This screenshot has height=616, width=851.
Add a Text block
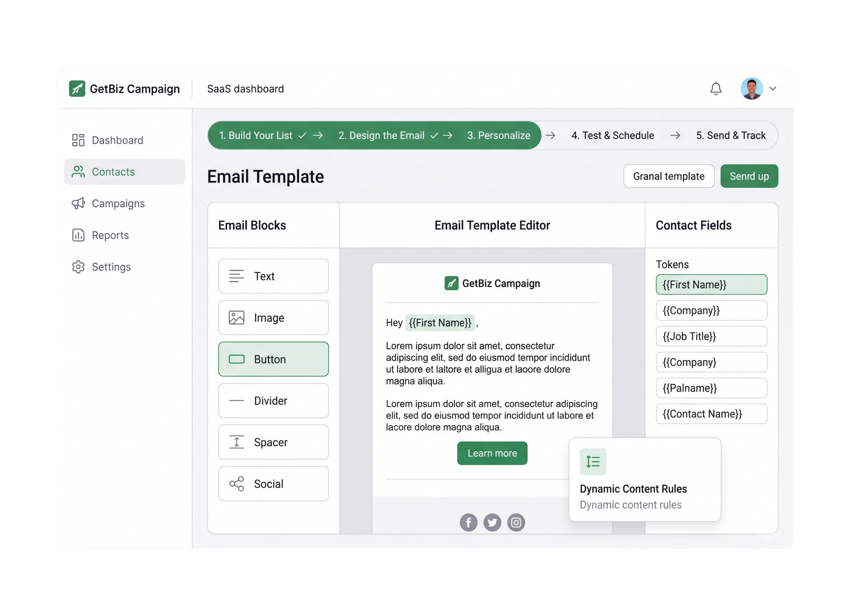point(273,276)
